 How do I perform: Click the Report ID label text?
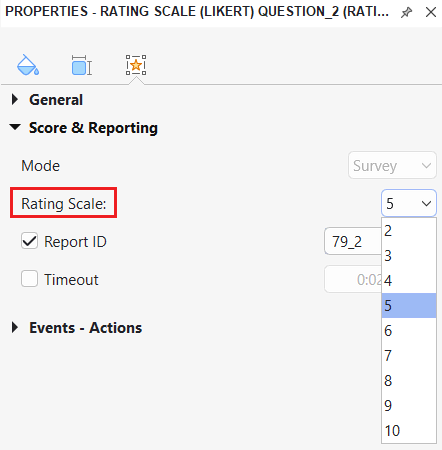coord(75,241)
